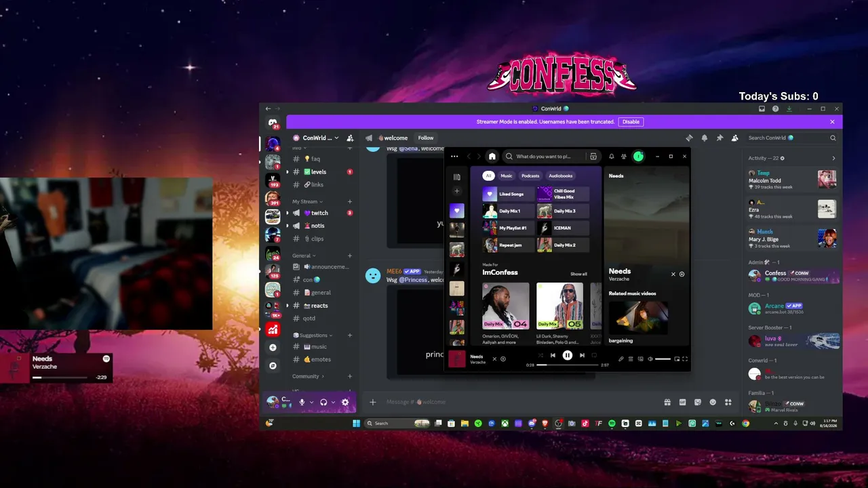
Task: Show Discord pinned messages
Action: (719, 138)
